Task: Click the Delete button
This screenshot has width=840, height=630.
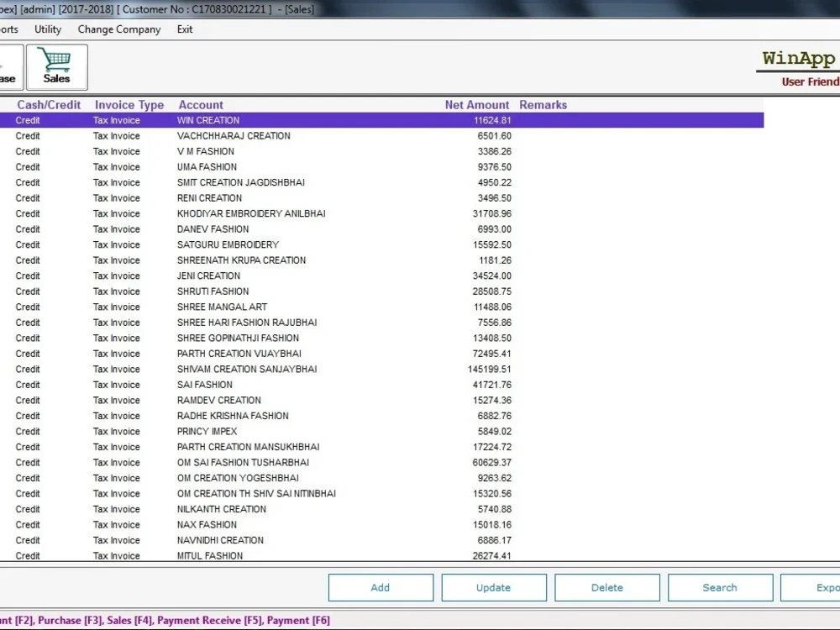Action: click(607, 588)
